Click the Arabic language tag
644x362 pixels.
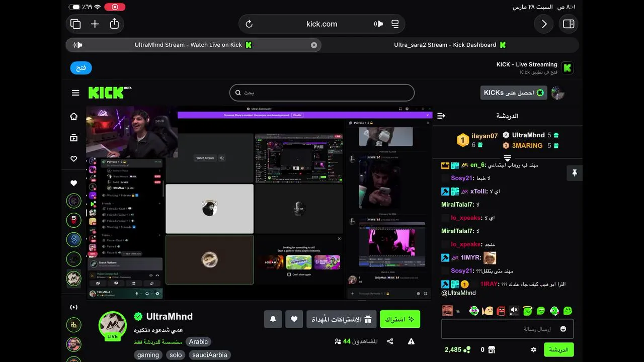pos(198,342)
